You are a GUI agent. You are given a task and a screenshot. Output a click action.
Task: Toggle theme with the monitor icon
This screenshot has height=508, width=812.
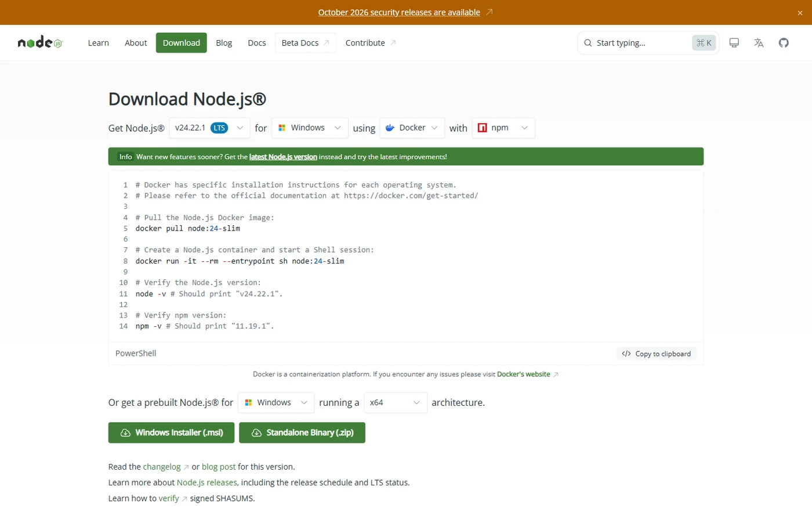734,42
